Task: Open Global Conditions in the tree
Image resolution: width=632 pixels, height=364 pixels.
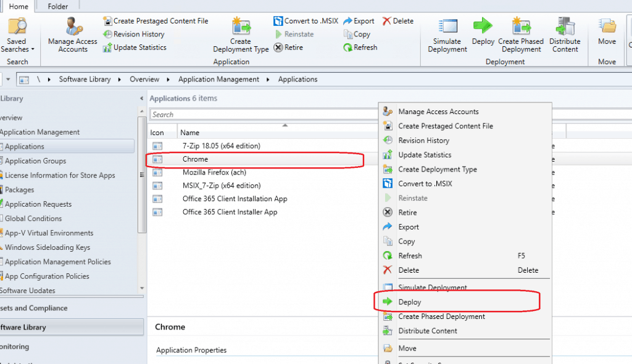Action: click(x=33, y=218)
